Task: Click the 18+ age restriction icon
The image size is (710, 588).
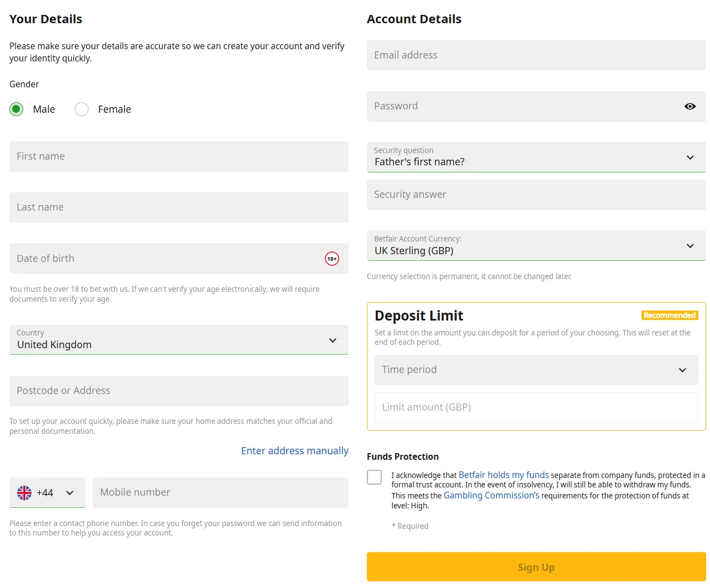Action: (x=332, y=259)
